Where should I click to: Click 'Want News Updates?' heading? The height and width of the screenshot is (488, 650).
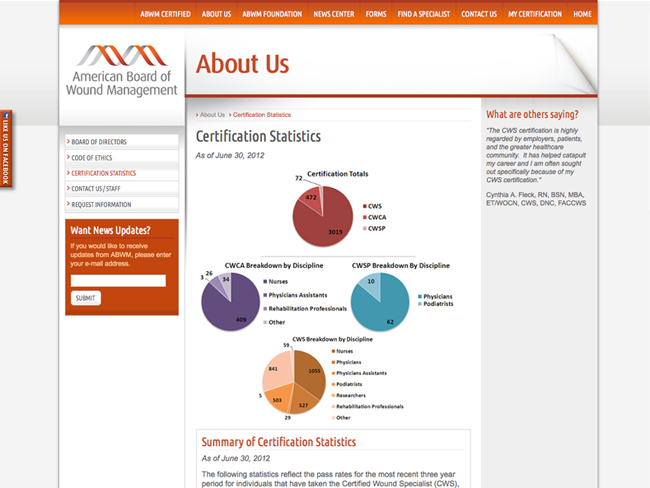click(110, 230)
